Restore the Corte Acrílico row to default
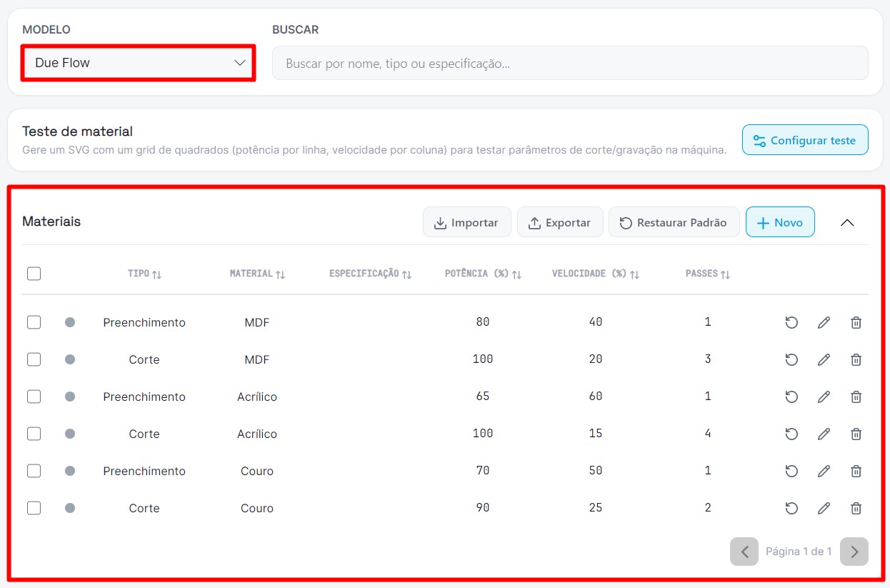 [791, 434]
